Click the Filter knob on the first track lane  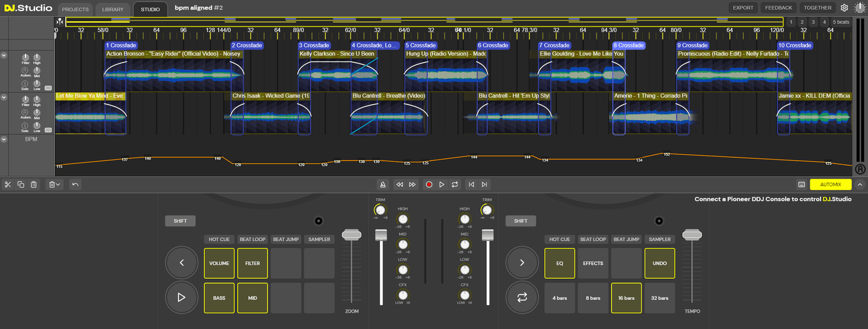point(25,58)
